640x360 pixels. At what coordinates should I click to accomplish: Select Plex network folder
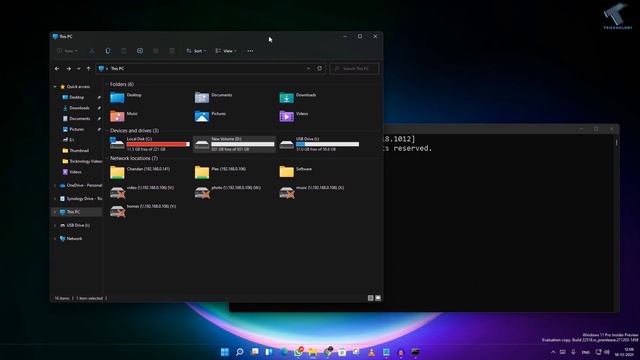coord(221,172)
